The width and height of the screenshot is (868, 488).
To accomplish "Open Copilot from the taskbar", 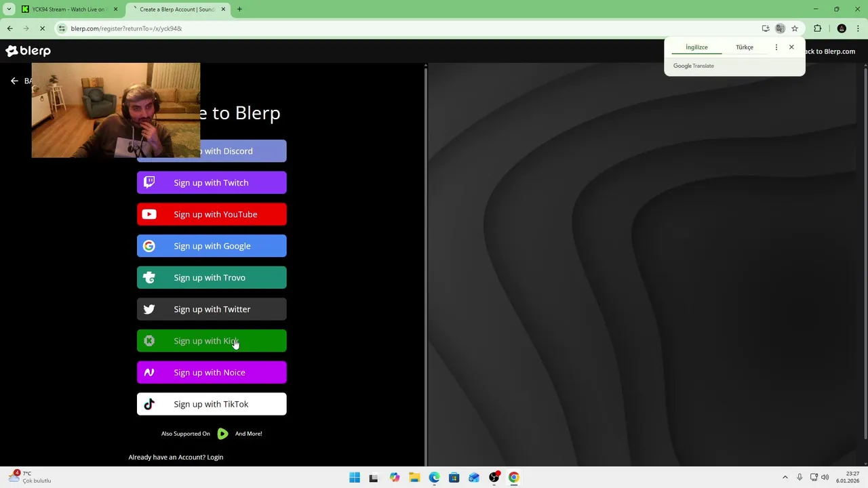I will (395, 477).
